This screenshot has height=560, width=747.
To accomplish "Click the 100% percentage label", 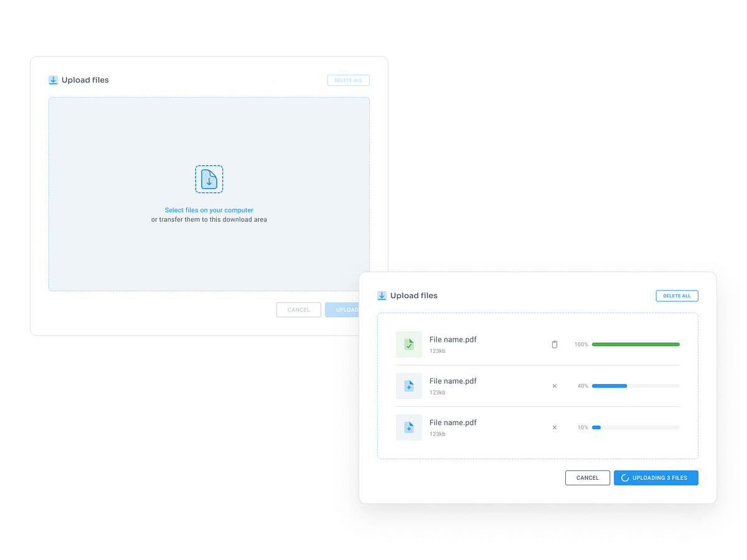I will tap(581, 344).
